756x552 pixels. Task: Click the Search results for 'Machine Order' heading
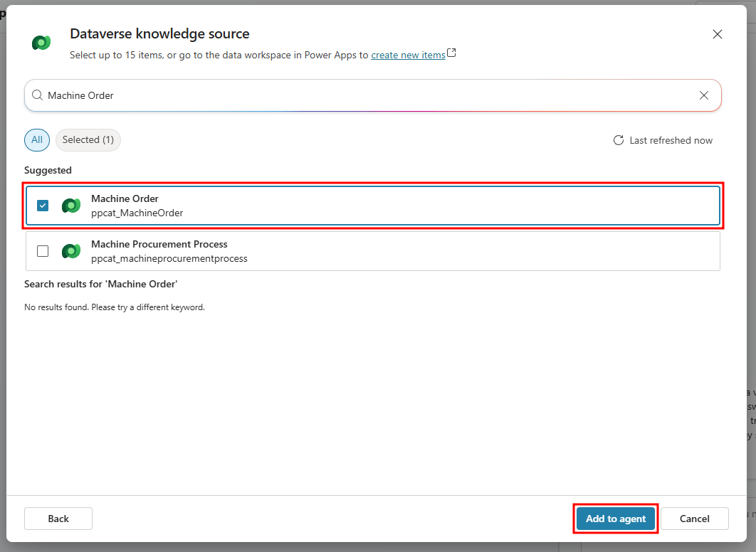101,285
